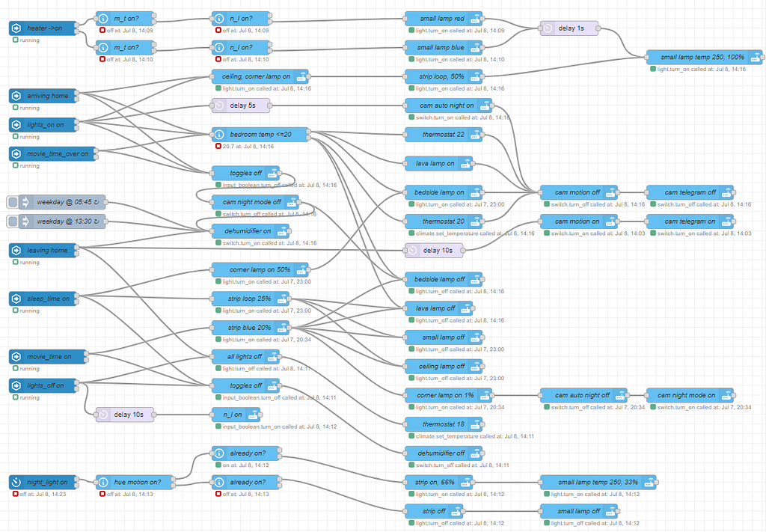Select the 'small lamp temp 250, 100%' node

tap(703, 56)
